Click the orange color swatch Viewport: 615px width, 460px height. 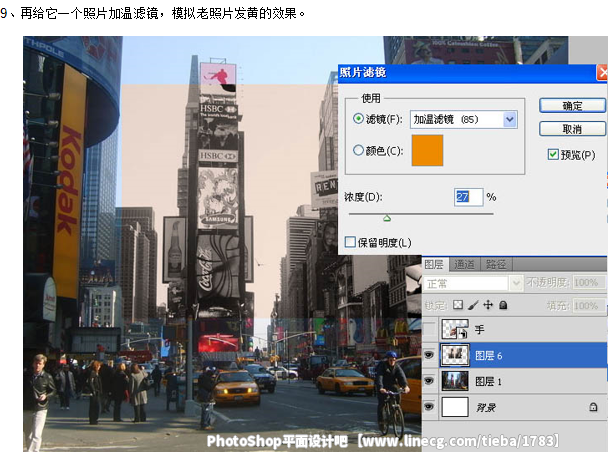pyautogui.click(x=427, y=150)
